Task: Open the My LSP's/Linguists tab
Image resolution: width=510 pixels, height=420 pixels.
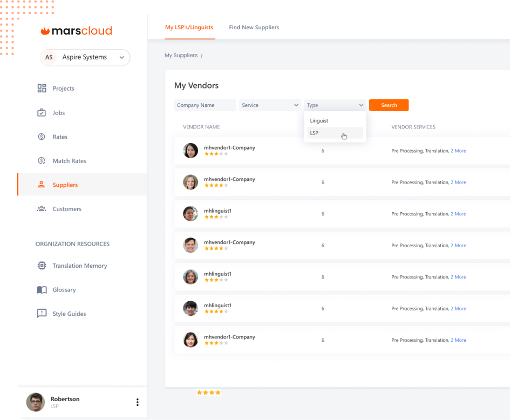Action: [x=189, y=28]
